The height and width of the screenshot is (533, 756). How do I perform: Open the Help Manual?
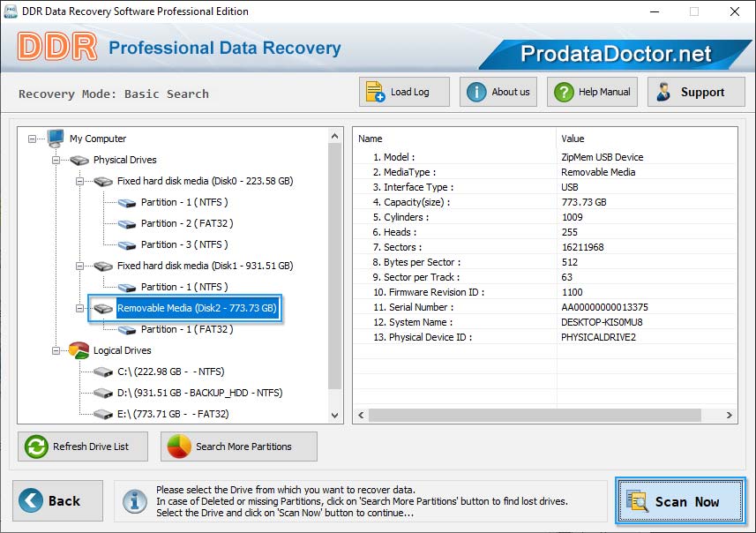(592, 92)
